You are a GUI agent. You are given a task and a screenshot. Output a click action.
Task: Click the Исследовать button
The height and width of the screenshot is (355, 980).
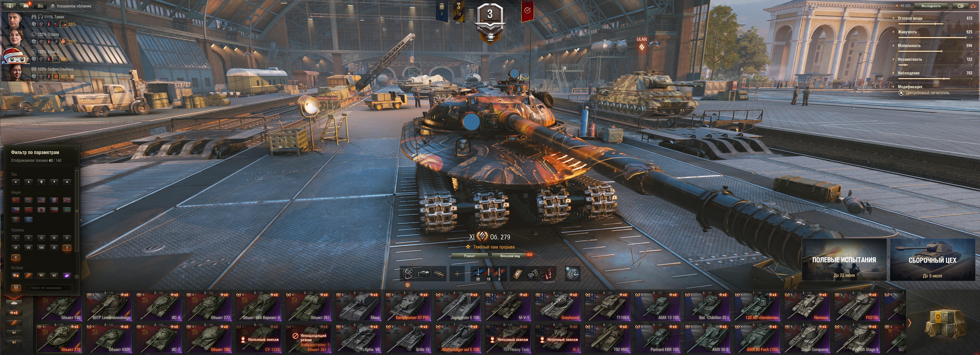[931, 6]
